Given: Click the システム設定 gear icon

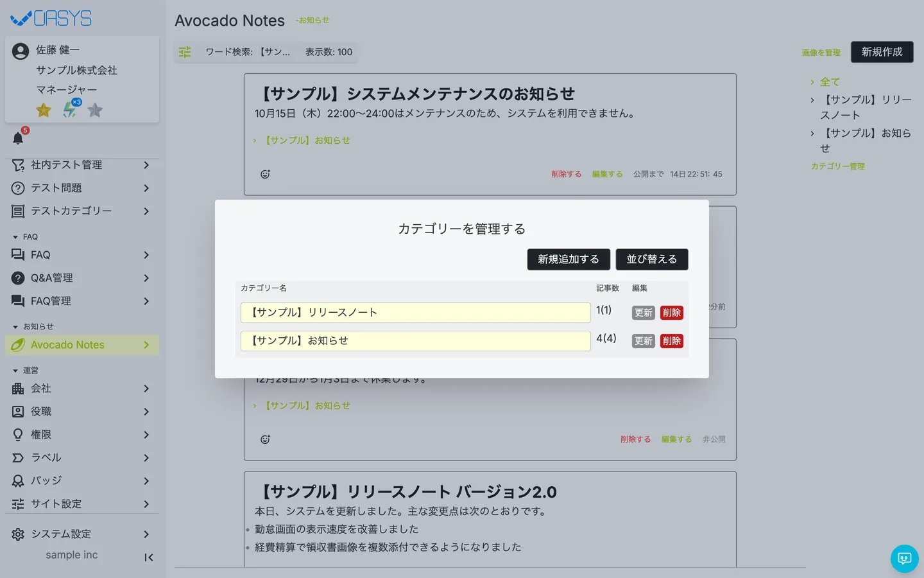Looking at the screenshot, I should (18, 534).
